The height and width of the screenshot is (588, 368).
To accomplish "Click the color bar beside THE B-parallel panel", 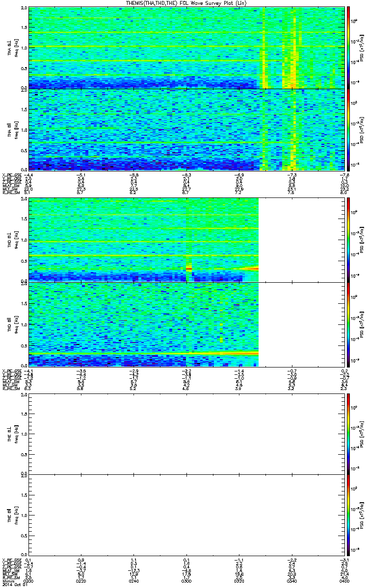I will pyautogui.click(x=348, y=514).
